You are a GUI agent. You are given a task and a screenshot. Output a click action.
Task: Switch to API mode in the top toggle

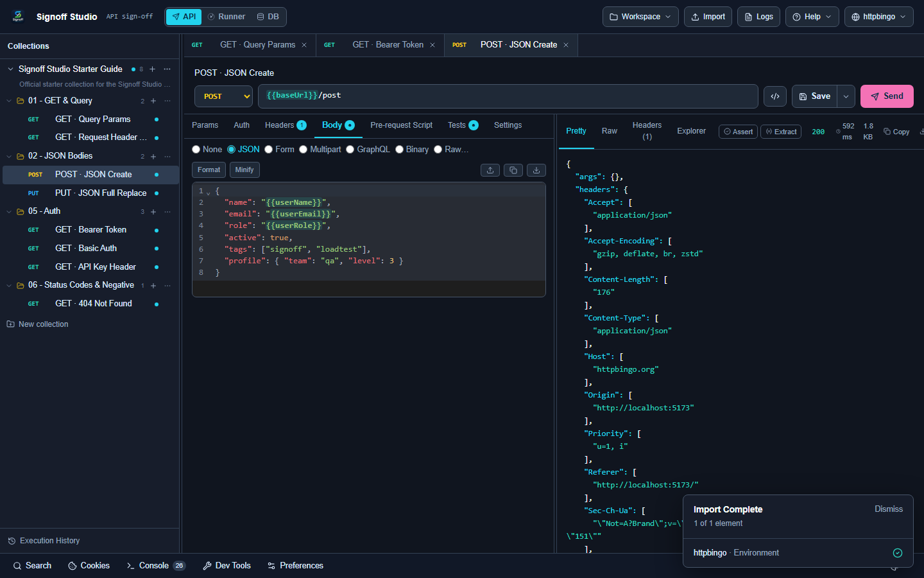click(x=184, y=17)
